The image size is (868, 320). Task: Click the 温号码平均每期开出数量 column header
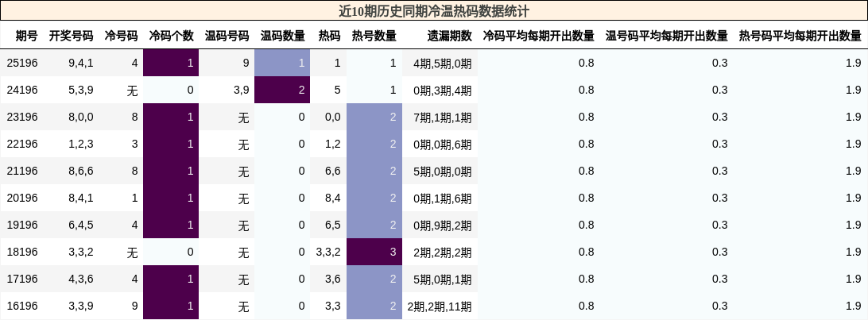(x=666, y=36)
